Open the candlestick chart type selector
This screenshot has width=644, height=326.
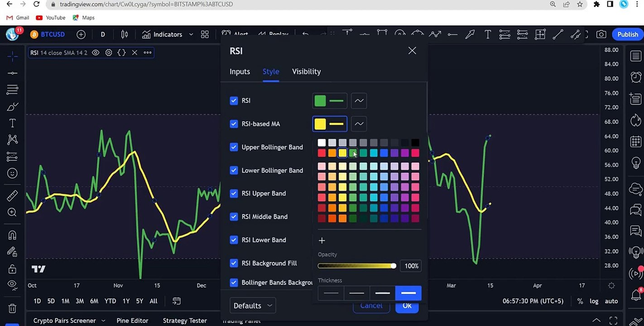pos(125,34)
